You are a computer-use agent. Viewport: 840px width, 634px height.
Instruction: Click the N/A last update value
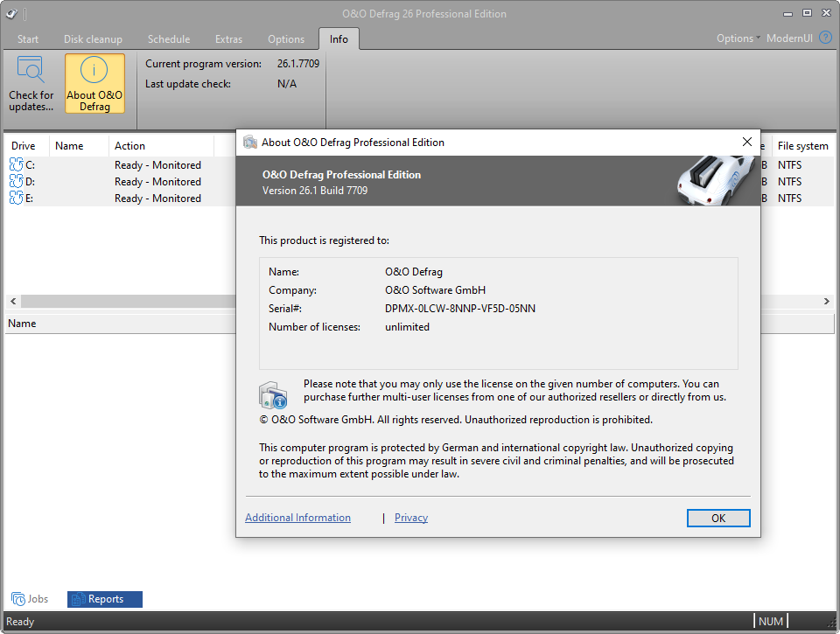click(287, 84)
